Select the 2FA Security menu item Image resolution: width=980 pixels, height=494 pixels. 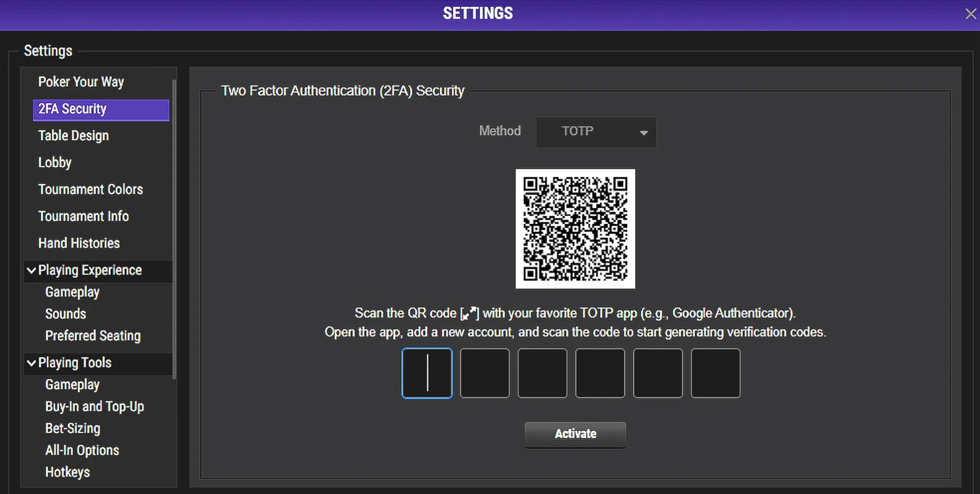coord(101,110)
